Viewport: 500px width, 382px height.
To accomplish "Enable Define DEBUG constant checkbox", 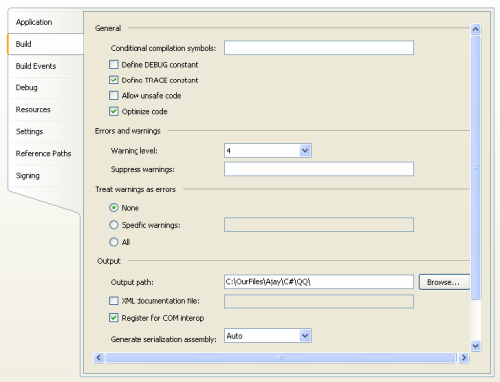I will coord(114,64).
